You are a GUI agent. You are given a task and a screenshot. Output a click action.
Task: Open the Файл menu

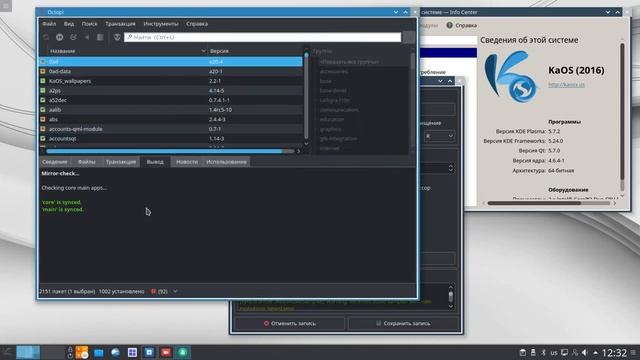(x=49, y=24)
